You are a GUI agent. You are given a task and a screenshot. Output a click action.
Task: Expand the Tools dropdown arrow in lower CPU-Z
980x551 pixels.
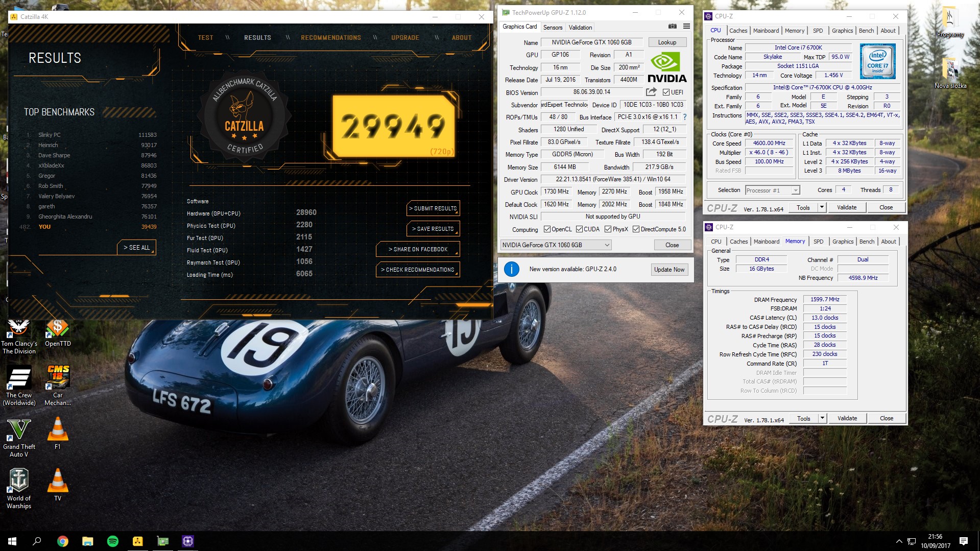pos(822,418)
